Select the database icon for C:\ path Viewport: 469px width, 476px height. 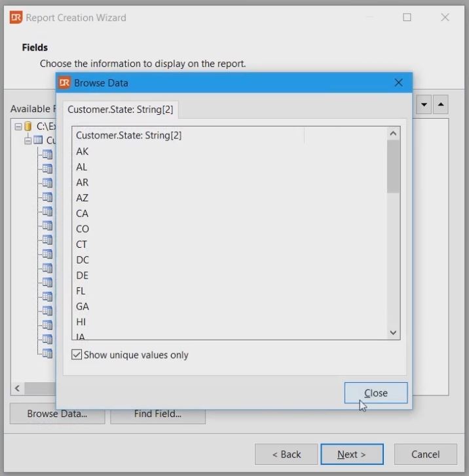tap(28, 126)
